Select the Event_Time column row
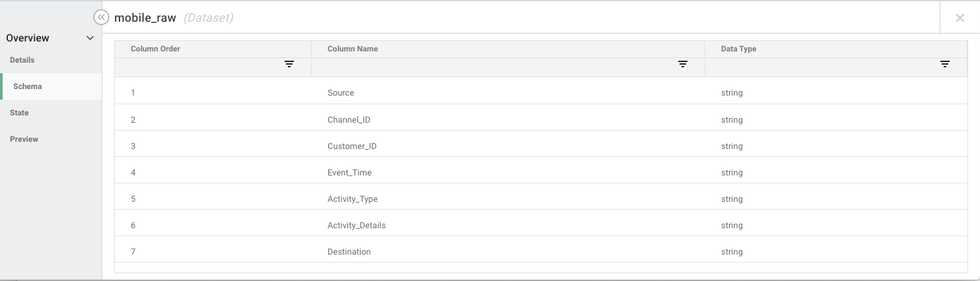Screen dimensions: 980x281 349,173
